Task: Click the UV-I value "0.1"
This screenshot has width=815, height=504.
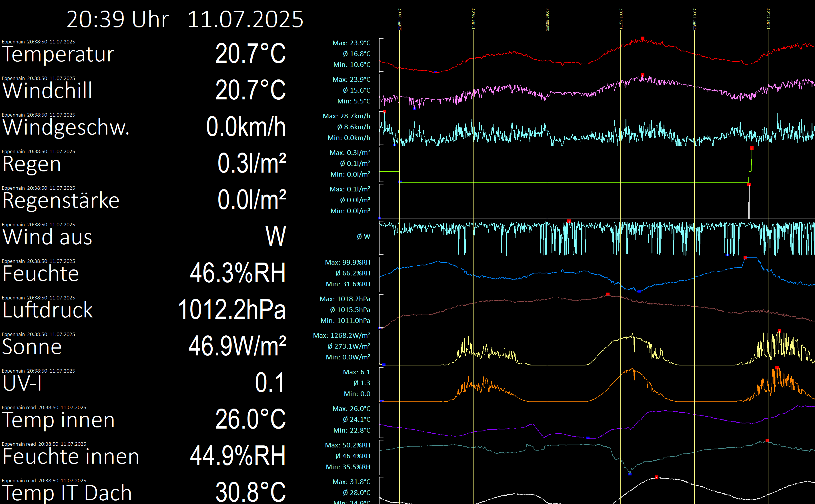Action: pos(270,382)
